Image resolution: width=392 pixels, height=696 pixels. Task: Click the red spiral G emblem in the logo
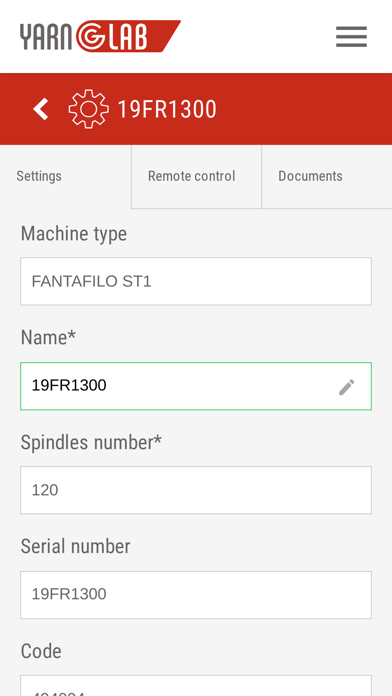point(90,36)
